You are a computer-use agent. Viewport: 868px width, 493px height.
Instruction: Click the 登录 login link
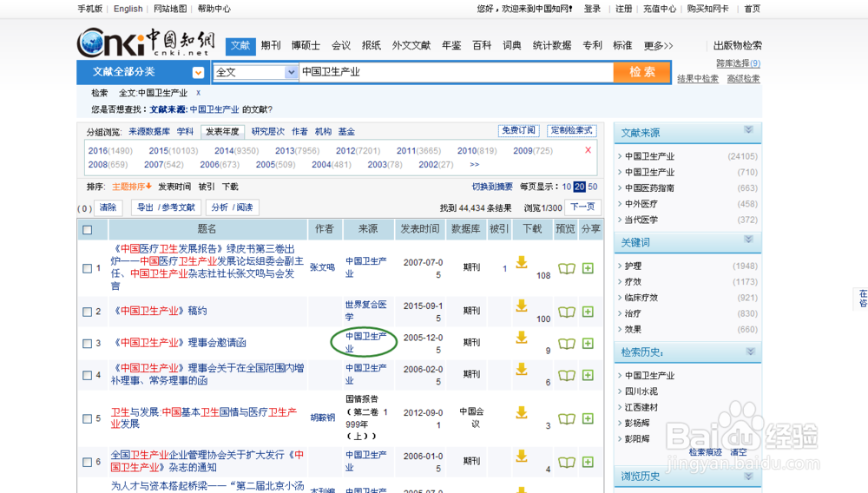coord(592,9)
